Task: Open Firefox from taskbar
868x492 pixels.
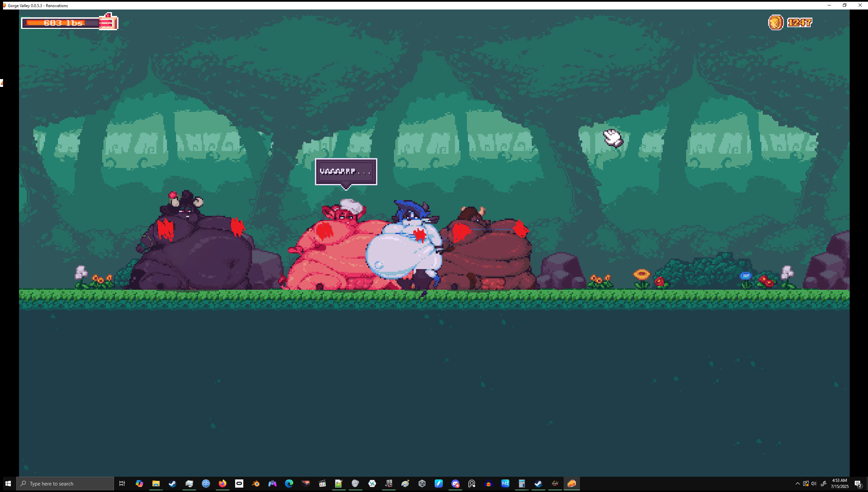Action: click(222, 484)
